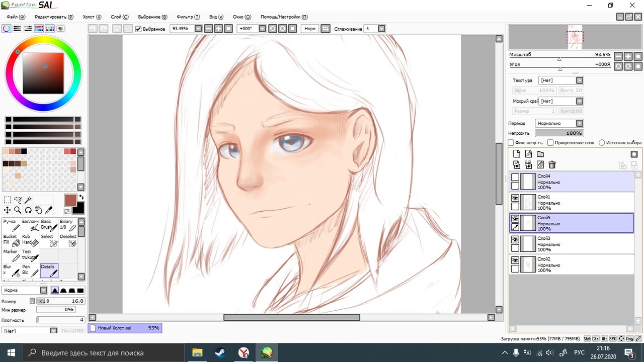This screenshot has height=362, width=644.
Task: Activate the Eyedropper color picker tool
Action: (49, 210)
